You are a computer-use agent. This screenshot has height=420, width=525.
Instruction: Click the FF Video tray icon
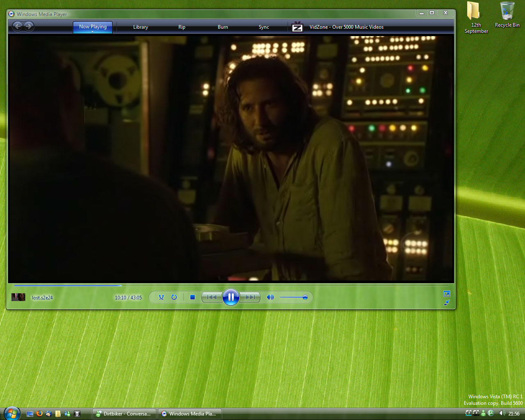476,413
